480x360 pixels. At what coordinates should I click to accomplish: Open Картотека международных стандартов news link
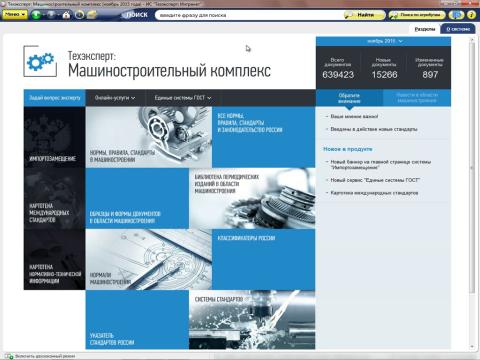click(x=374, y=193)
